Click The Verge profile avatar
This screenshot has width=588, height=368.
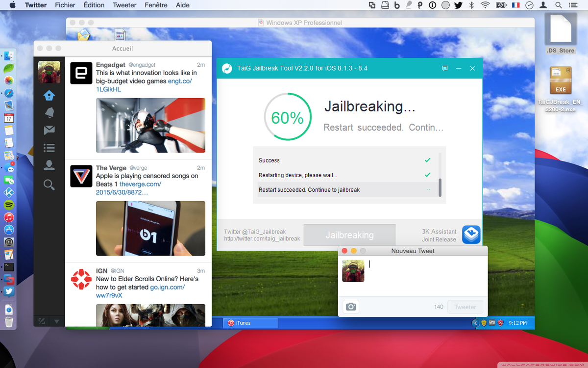(x=81, y=176)
